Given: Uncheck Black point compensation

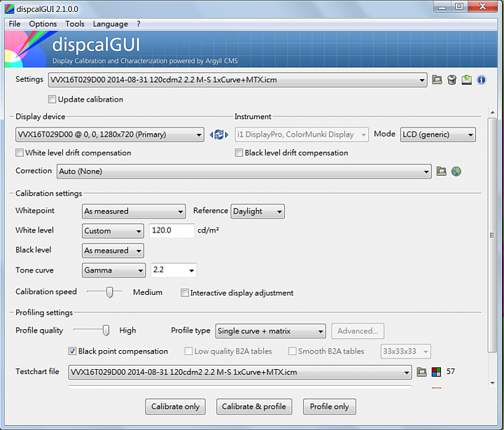Looking at the screenshot, I should [x=72, y=351].
